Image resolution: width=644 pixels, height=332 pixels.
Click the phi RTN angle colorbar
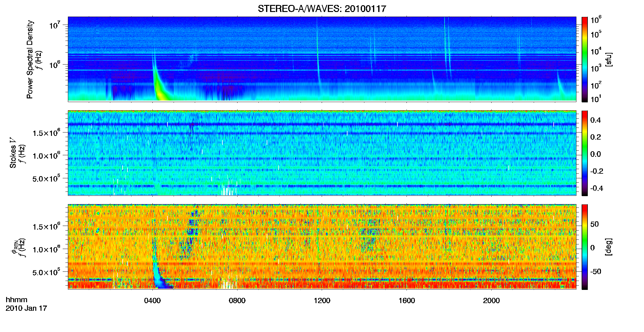[x=584, y=247]
